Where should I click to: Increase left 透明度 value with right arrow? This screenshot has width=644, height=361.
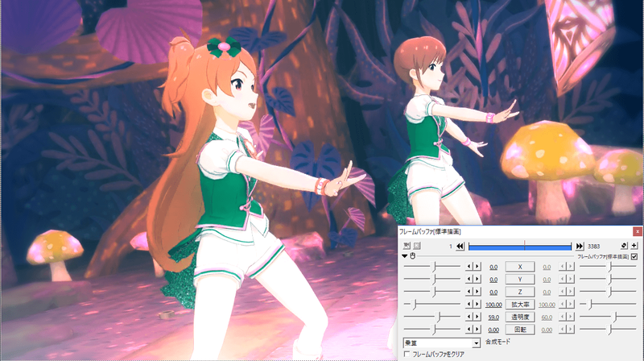point(477,317)
